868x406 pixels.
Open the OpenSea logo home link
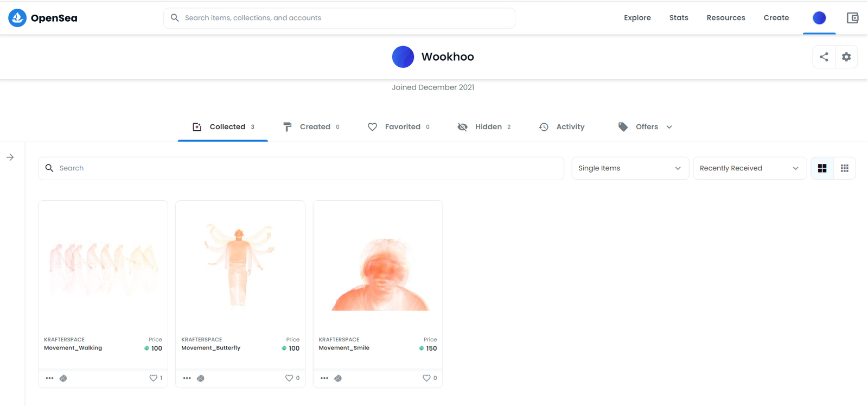43,18
